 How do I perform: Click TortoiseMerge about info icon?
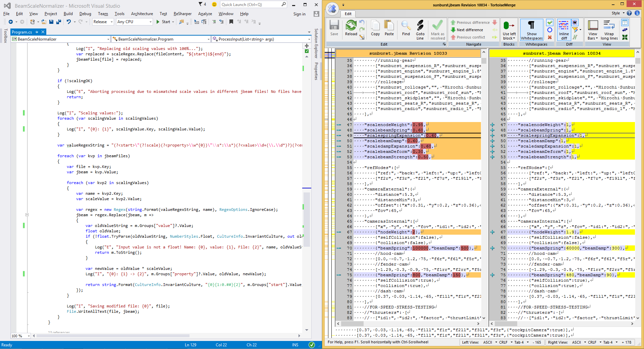point(637,13)
